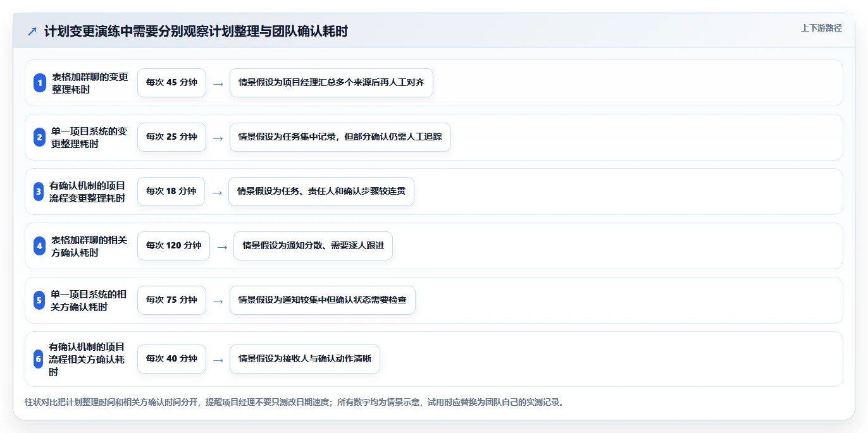The image size is (868, 433).
Task: Open the 通知分散、需要逐人跟进 scenario box
Action: coord(313,246)
